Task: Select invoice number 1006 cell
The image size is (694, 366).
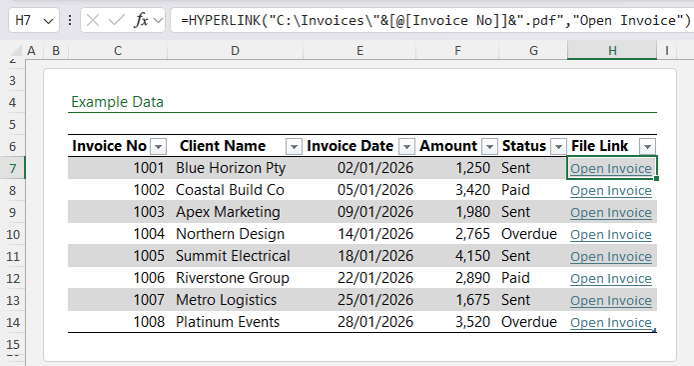Action: click(118, 278)
